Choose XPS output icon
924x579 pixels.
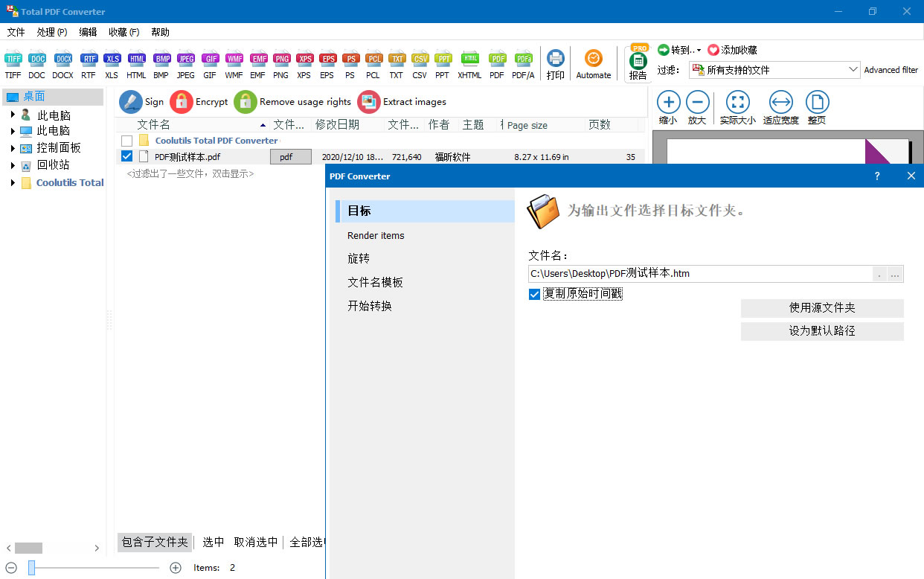point(304,59)
